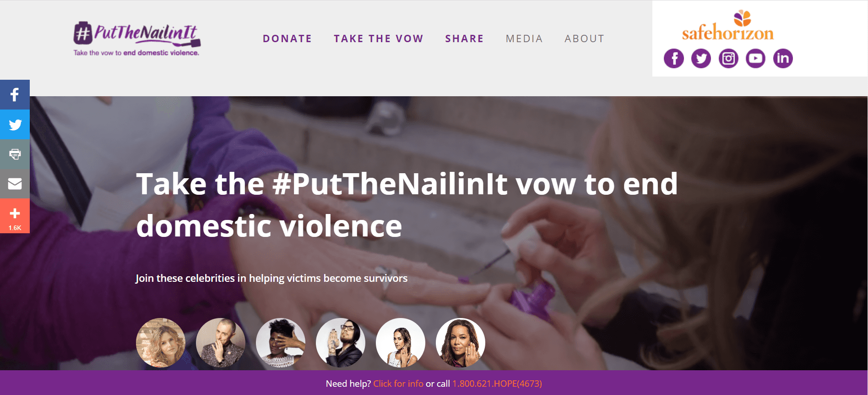Image resolution: width=868 pixels, height=395 pixels.
Task: Go to TAKE THE VOW page
Action: (379, 38)
